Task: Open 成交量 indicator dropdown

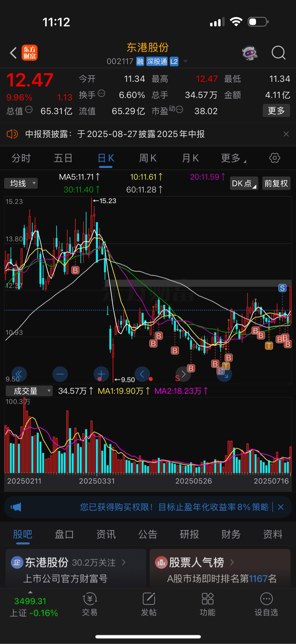Action: tap(29, 391)
